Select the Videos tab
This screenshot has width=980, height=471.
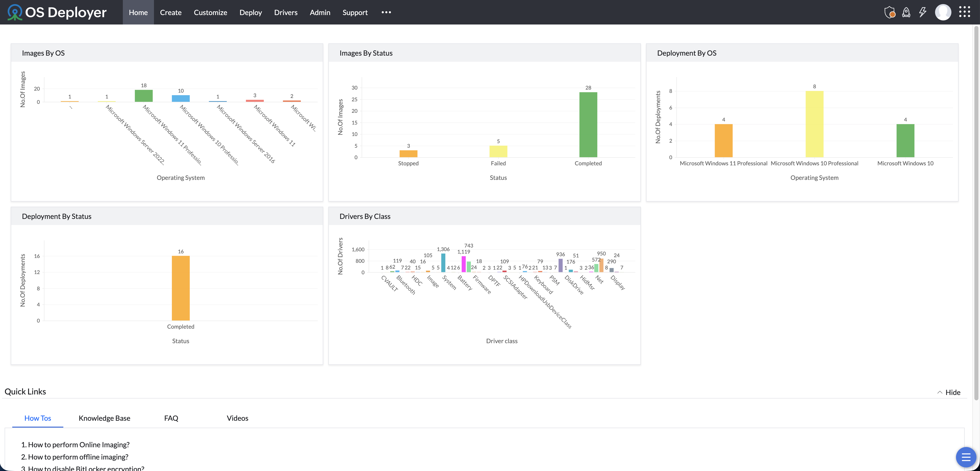tap(237, 418)
